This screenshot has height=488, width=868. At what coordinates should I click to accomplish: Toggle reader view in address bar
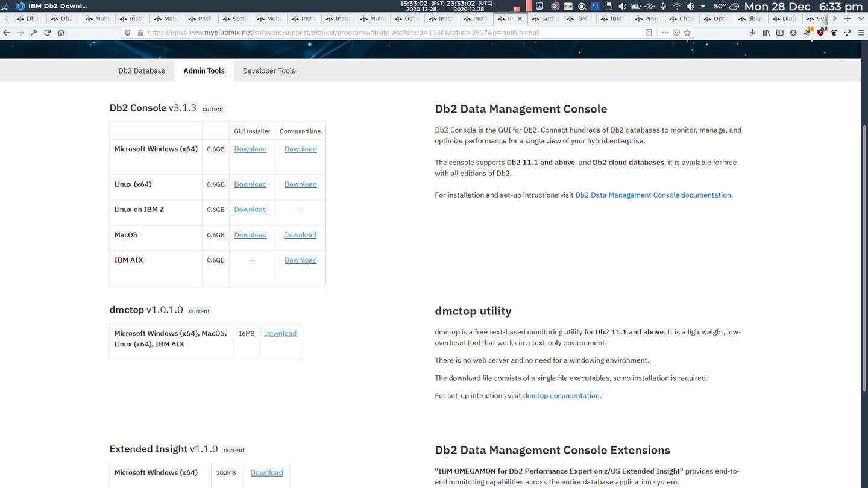pyautogui.click(x=649, y=33)
